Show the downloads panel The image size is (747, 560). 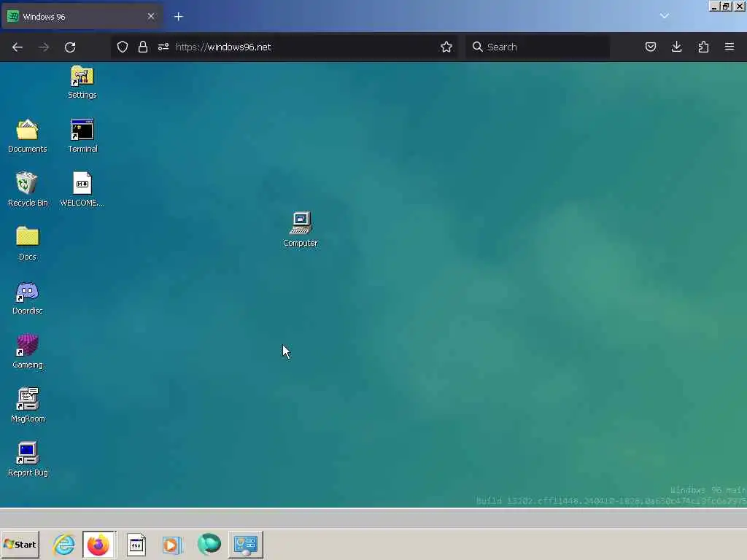pyautogui.click(x=676, y=47)
